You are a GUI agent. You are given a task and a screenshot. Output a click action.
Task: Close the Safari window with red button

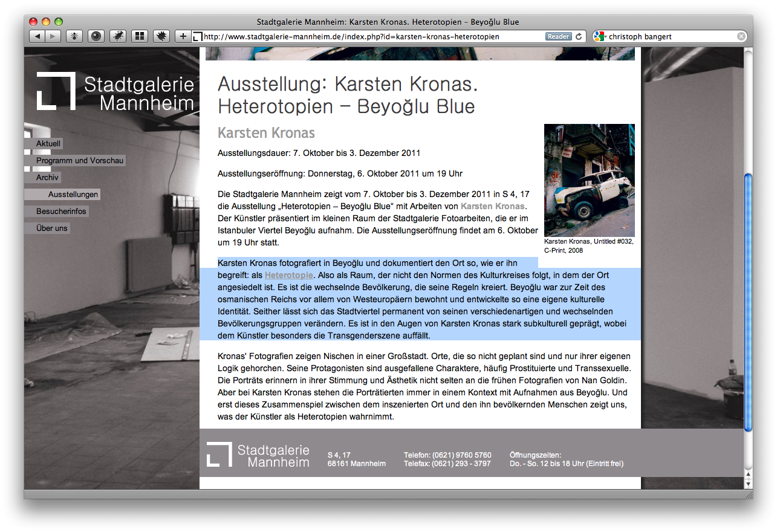pyautogui.click(x=33, y=22)
